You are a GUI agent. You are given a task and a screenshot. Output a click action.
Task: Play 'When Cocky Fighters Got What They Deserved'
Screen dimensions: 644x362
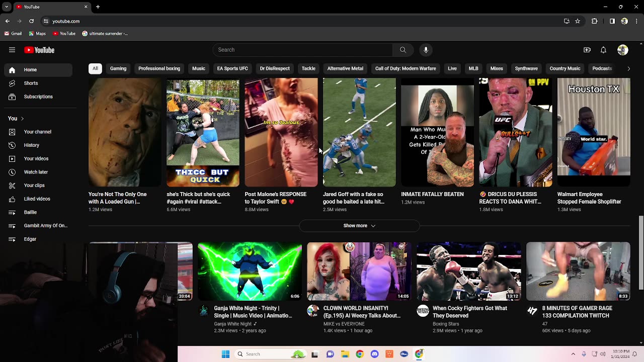click(469, 271)
